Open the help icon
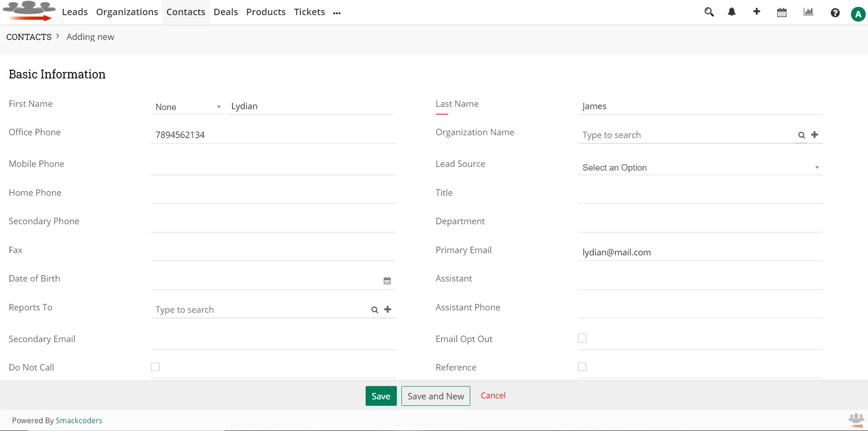 click(835, 13)
